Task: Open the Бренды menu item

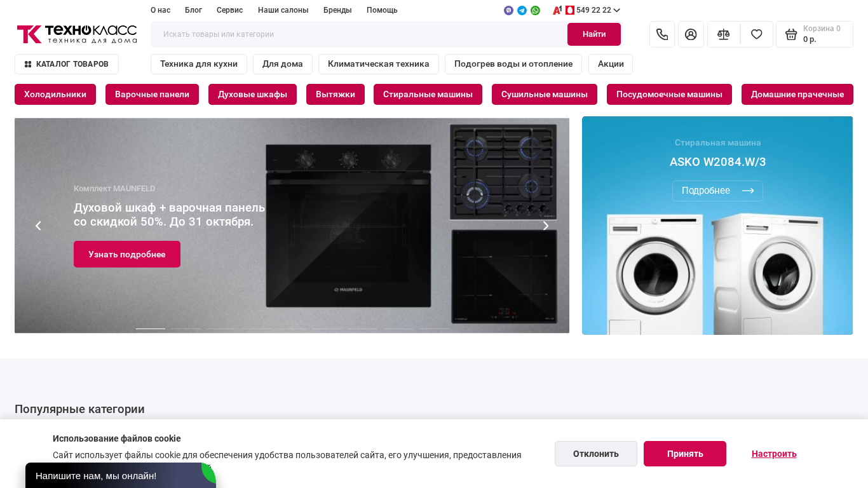Action: click(x=337, y=10)
